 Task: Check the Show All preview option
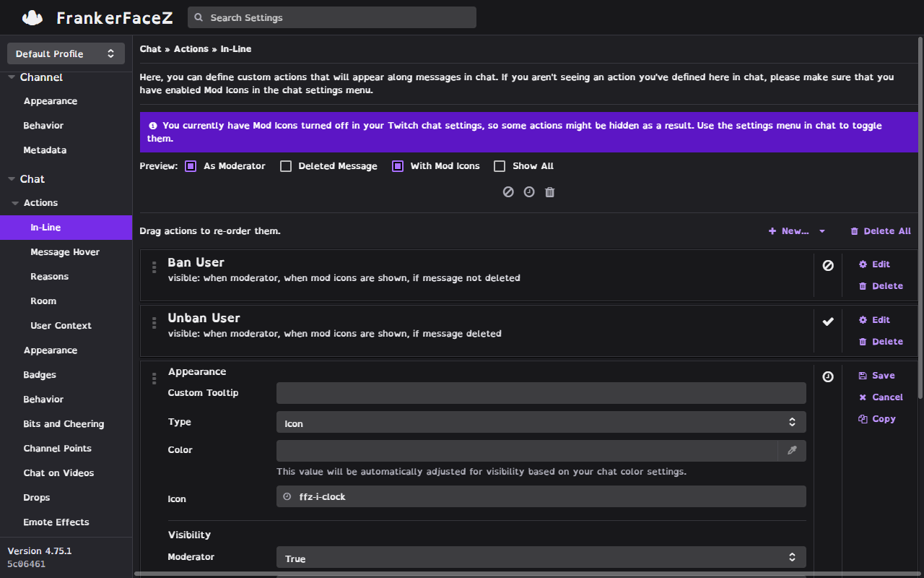tap(500, 166)
